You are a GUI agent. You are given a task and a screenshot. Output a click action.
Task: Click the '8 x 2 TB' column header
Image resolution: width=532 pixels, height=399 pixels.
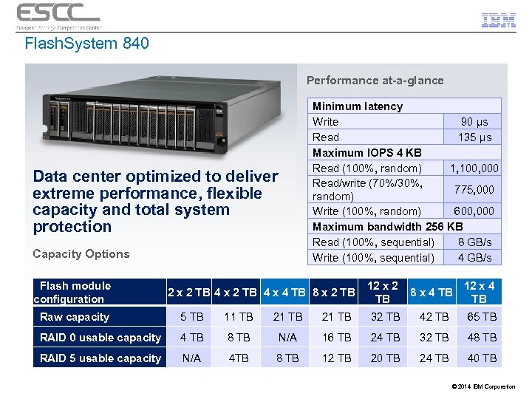point(333,292)
